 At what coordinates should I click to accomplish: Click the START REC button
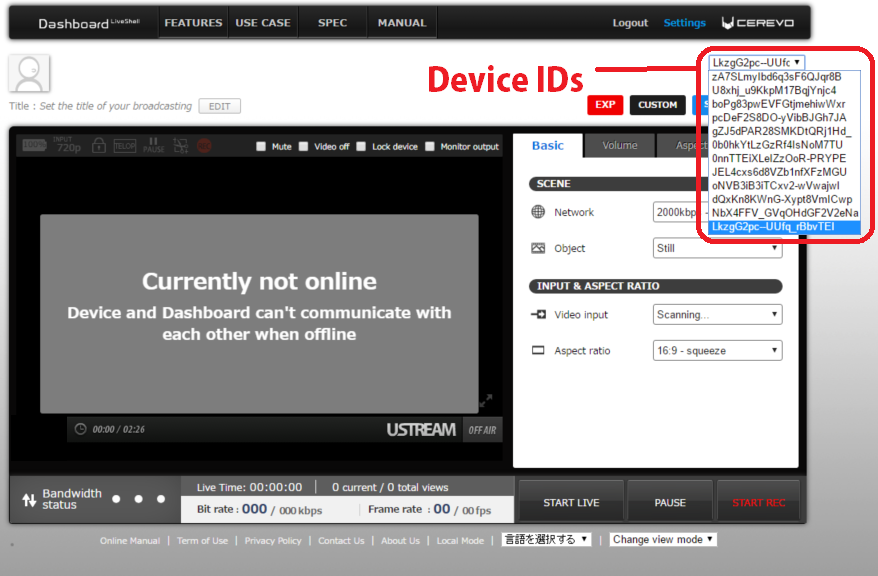point(759,502)
